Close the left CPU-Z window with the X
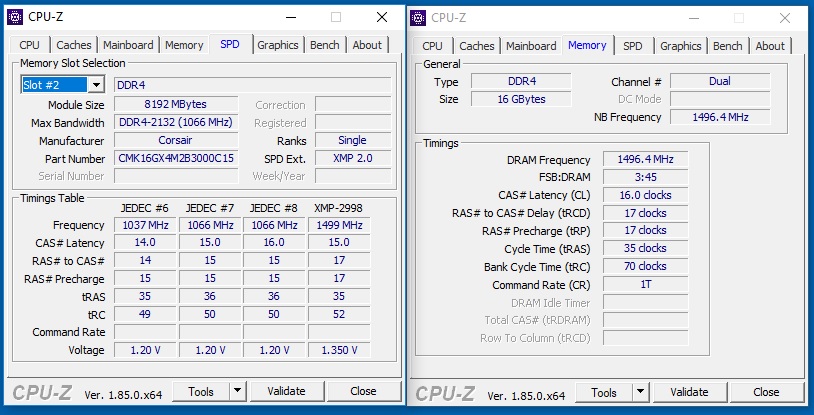This screenshot has width=814, height=415. [x=382, y=17]
